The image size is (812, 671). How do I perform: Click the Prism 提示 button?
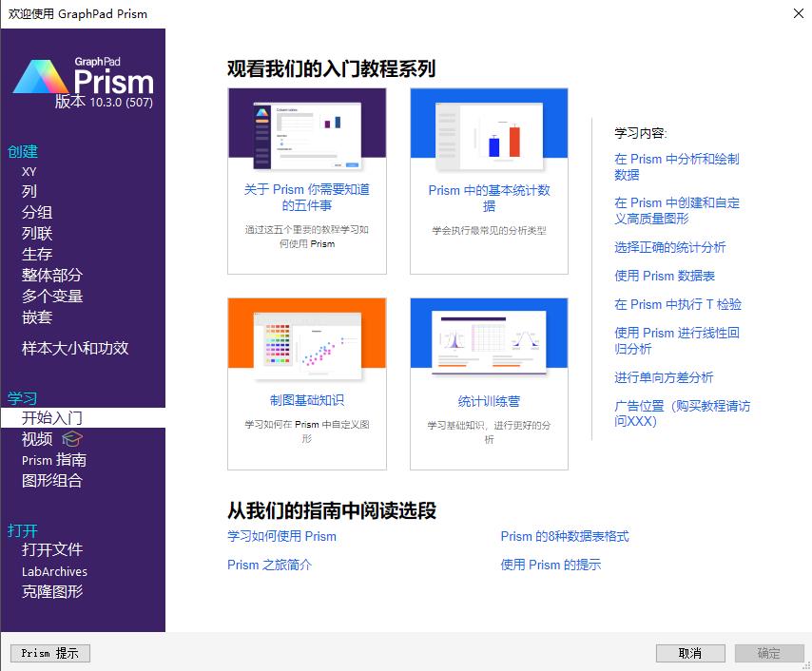coord(49,653)
